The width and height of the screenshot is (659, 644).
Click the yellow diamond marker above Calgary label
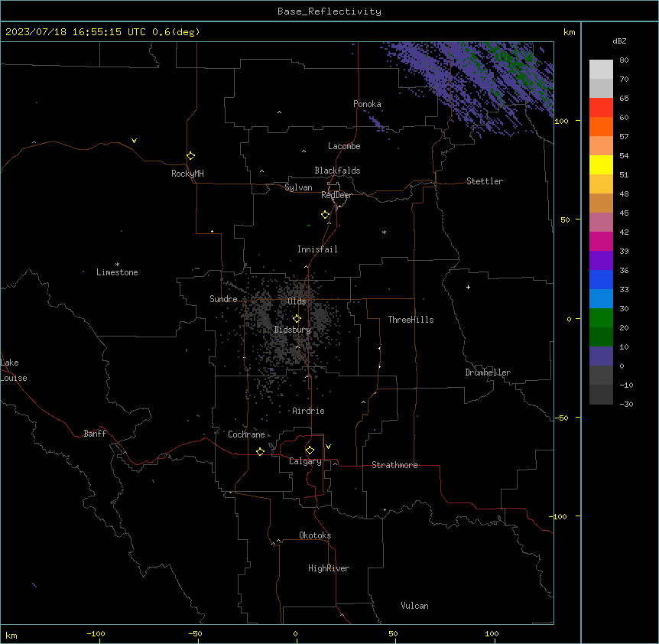(310, 450)
